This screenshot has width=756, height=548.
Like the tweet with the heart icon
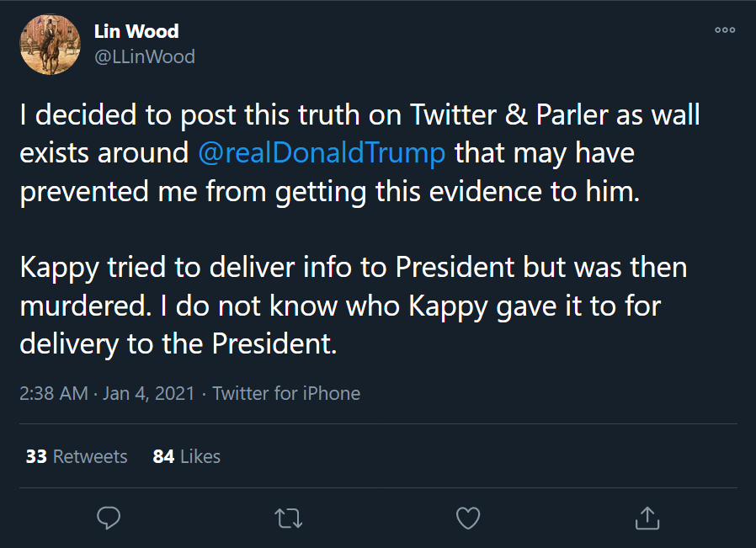(468, 519)
